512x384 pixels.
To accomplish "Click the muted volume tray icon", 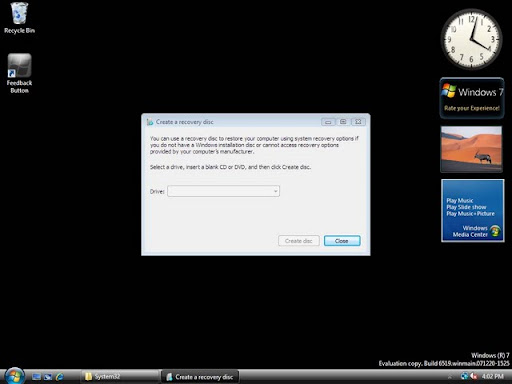I will (x=473, y=376).
